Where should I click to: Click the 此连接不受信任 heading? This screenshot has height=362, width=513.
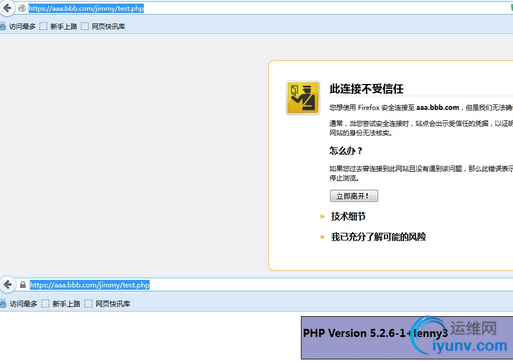[366, 89]
